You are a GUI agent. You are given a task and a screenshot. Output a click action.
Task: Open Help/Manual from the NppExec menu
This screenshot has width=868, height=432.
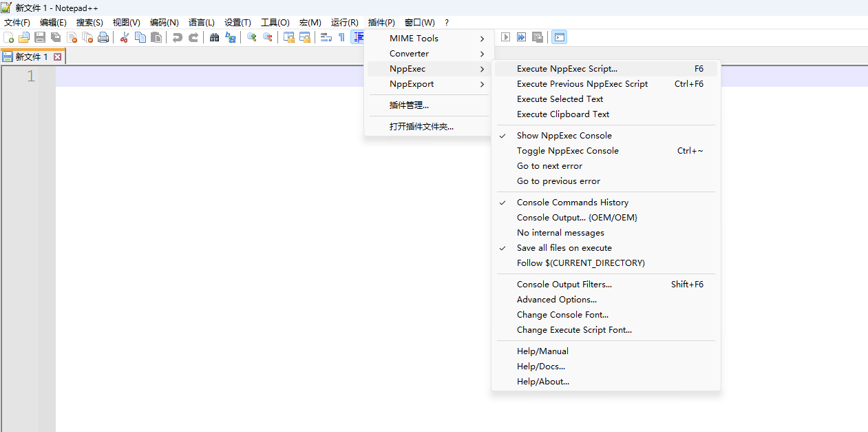pos(542,351)
